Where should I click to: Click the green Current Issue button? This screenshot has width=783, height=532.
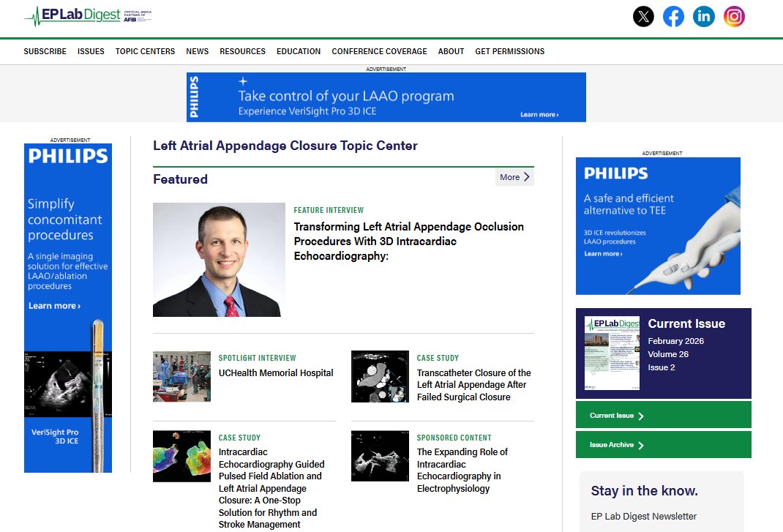click(663, 415)
